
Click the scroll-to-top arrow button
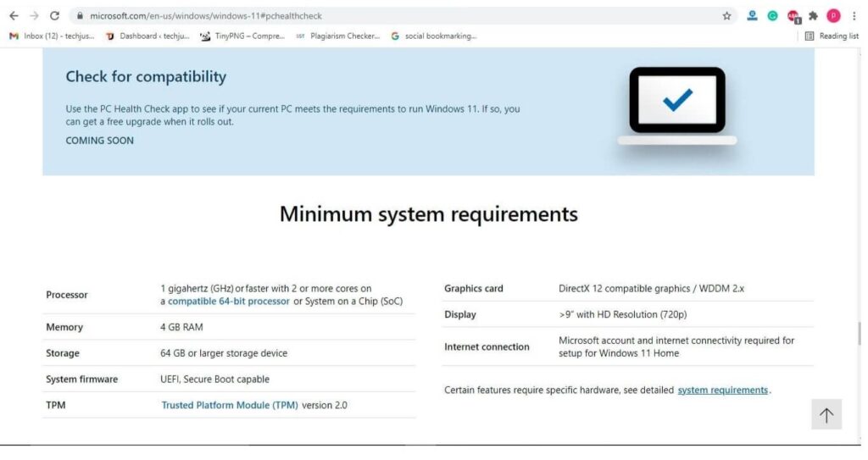pyautogui.click(x=826, y=414)
